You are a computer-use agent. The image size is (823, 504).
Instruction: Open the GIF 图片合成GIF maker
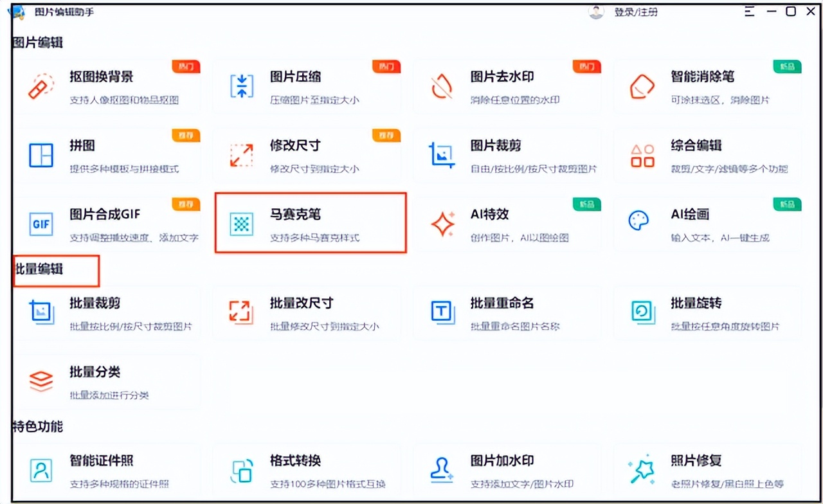tap(41, 224)
